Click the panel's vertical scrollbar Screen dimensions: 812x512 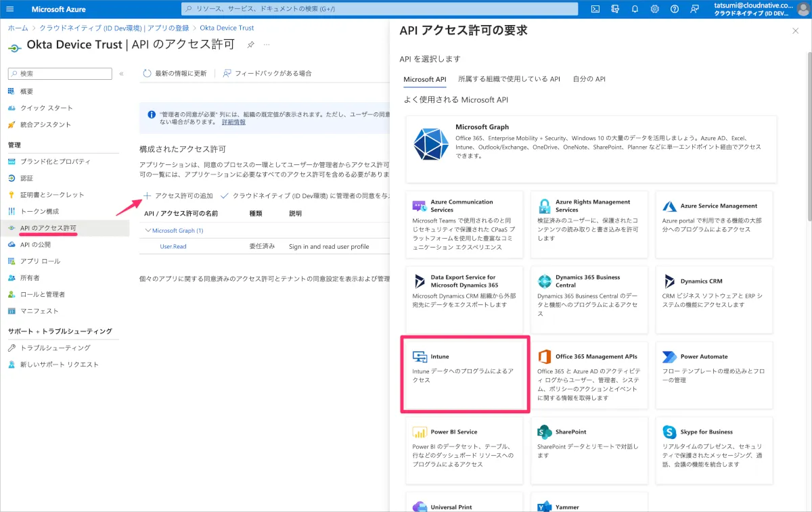pyautogui.click(x=809, y=135)
